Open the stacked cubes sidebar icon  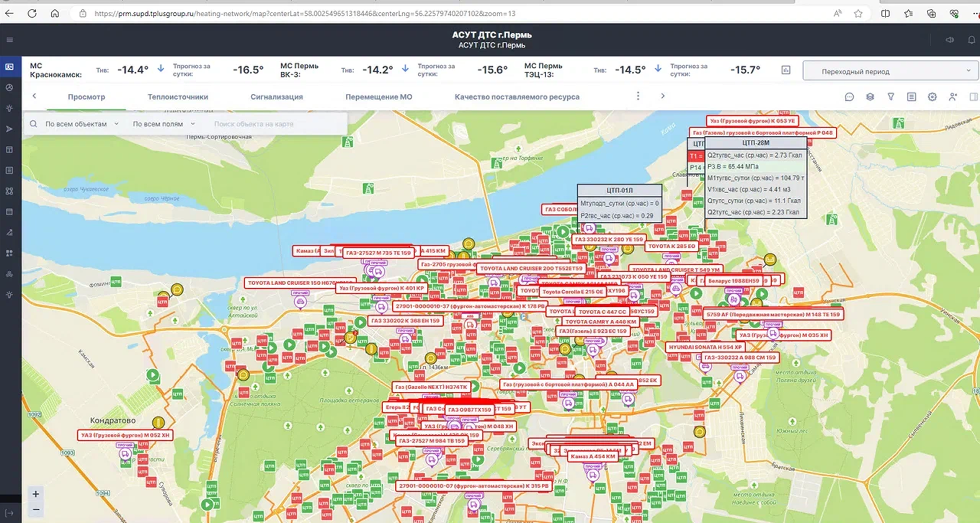pyautogui.click(x=10, y=274)
